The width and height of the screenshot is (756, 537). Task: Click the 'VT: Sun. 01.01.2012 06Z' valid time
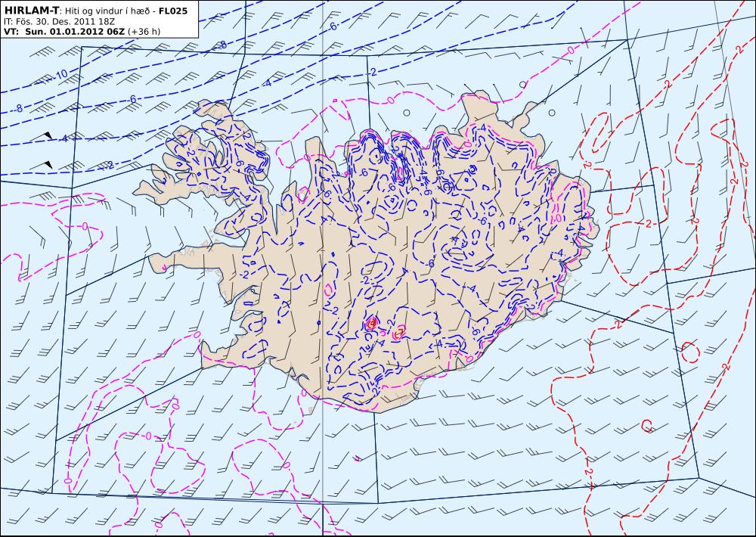64,32
